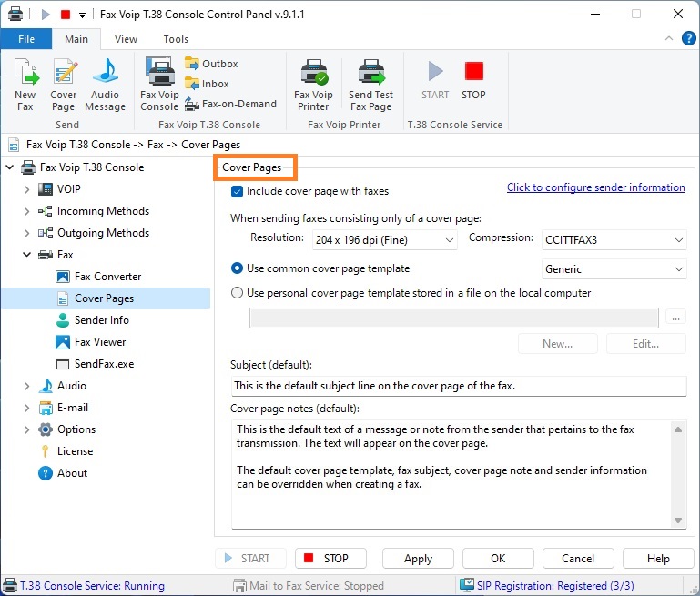Open the Inbox folder in ribbon
Image resolution: width=700 pixels, height=596 pixels.
coord(207,84)
